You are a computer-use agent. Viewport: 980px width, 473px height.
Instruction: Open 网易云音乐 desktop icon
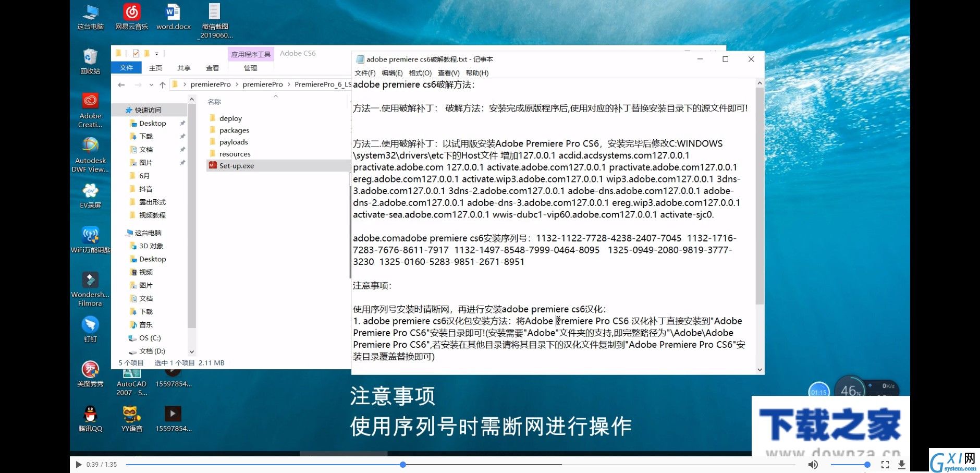(x=131, y=17)
